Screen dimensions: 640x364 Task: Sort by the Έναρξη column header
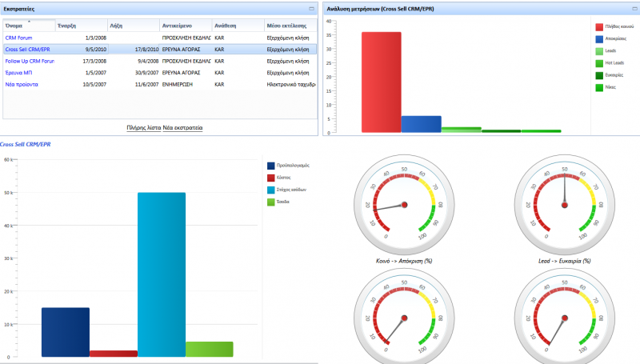point(82,26)
